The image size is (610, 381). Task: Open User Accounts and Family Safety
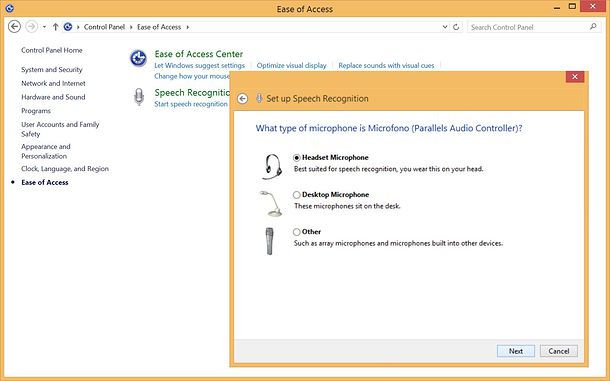(60, 129)
